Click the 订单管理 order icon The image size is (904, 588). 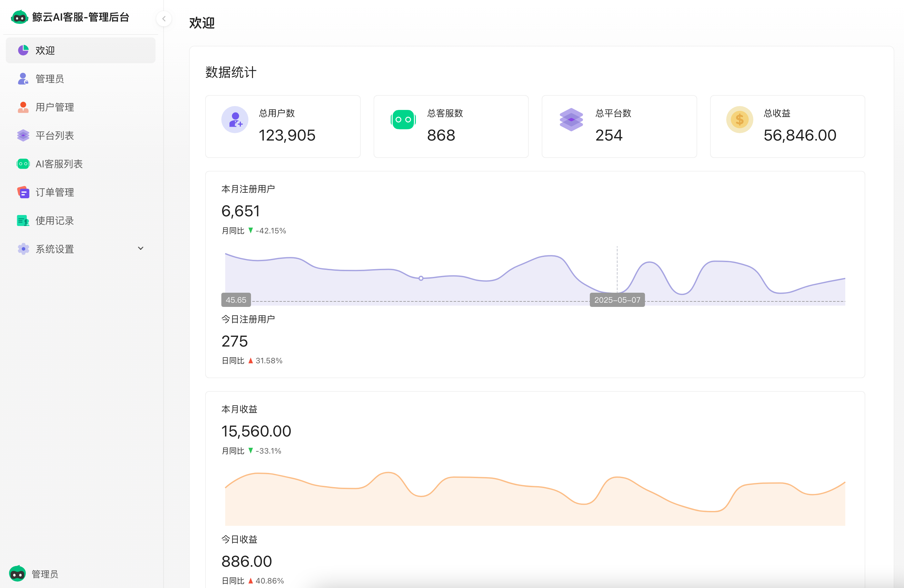pos(23,192)
